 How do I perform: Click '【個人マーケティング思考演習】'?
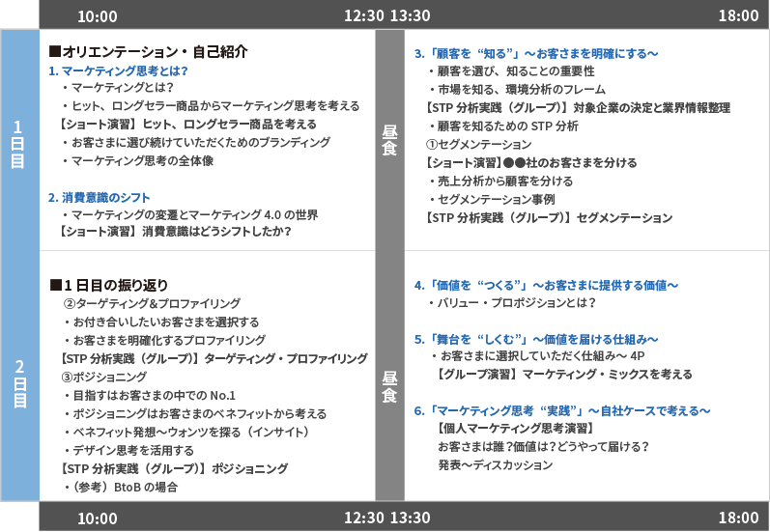pos(514,429)
